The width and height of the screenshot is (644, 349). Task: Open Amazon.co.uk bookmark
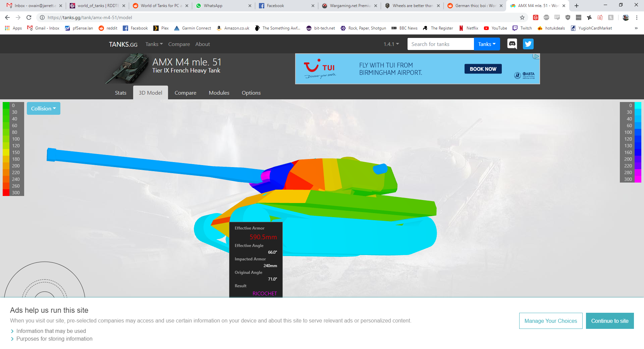point(233,28)
